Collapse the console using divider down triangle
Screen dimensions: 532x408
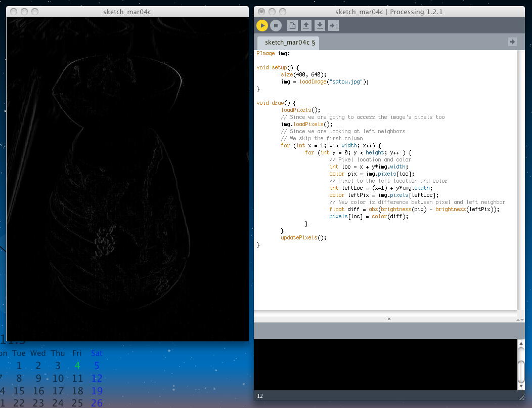point(522,319)
